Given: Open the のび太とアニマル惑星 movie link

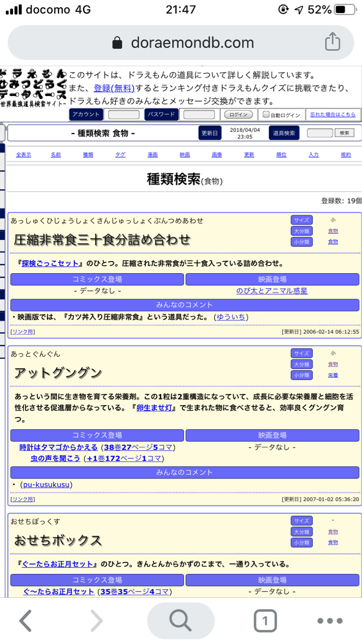Looking at the screenshot, I should coord(272,291).
